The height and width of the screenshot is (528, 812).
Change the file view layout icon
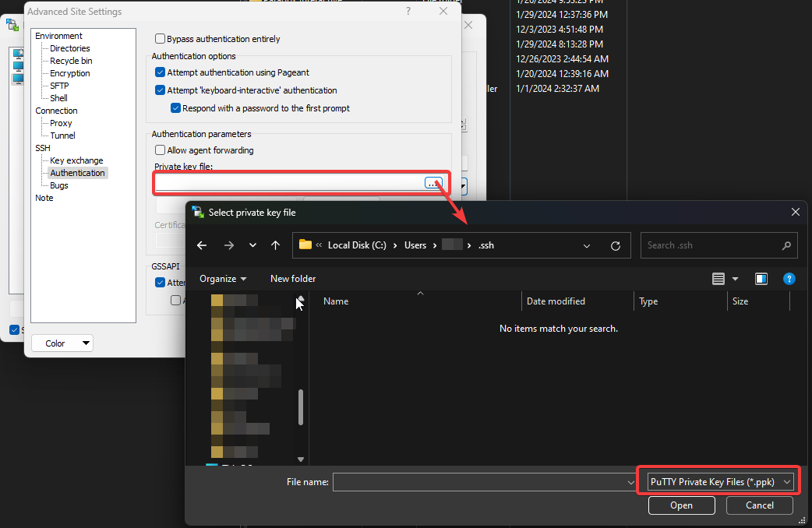pos(718,279)
